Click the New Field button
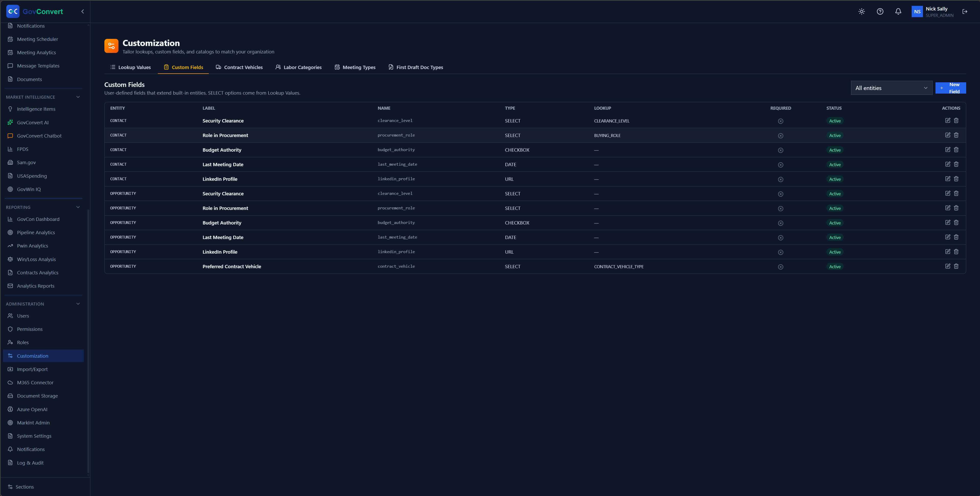The height and width of the screenshot is (496, 980). (950, 88)
